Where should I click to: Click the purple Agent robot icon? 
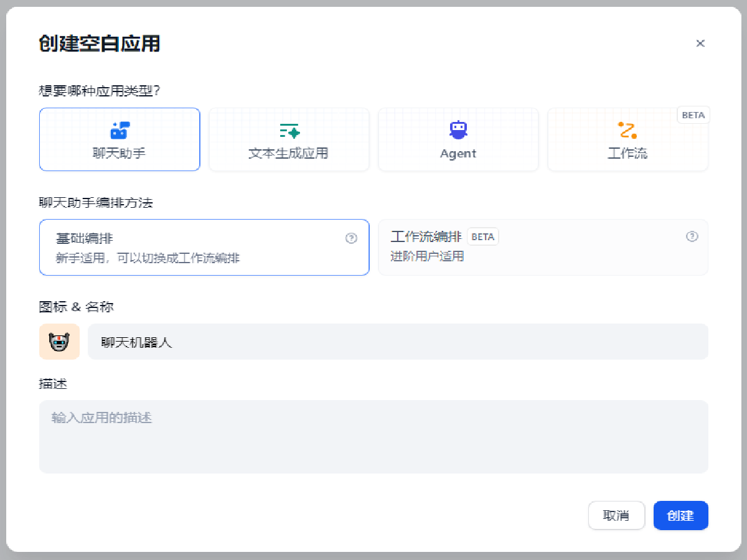(458, 130)
